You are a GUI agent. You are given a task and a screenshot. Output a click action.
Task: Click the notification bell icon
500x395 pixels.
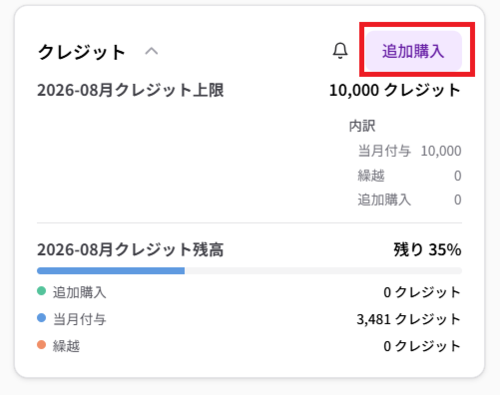(x=340, y=51)
